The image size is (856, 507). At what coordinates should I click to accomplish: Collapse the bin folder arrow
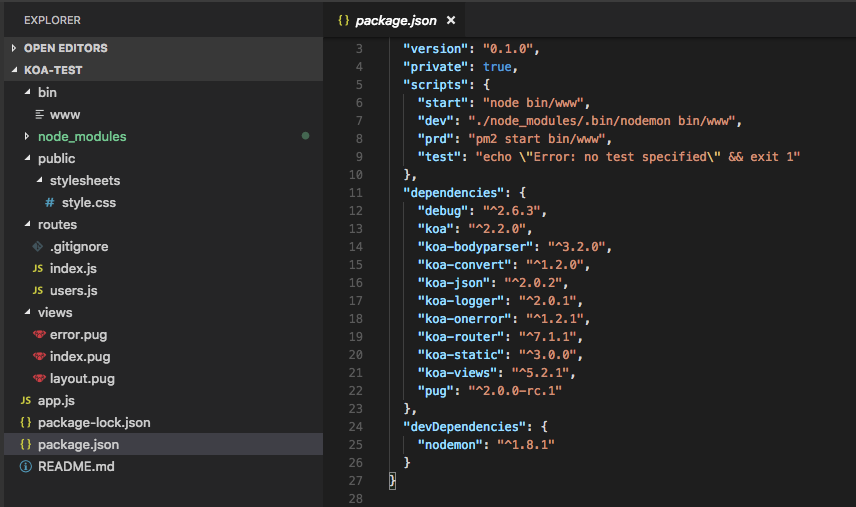27,92
